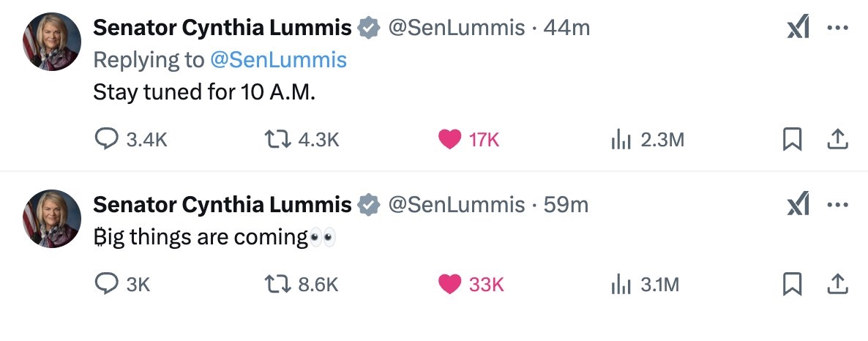Open more options menu on second tweet
The height and width of the screenshot is (341, 868).
[x=837, y=206]
